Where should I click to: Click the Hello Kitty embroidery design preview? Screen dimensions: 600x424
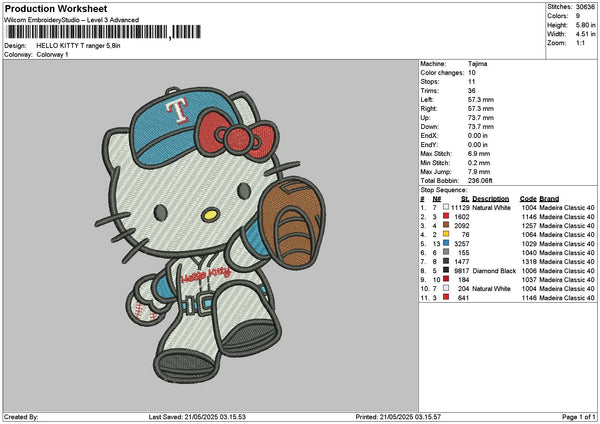(210, 235)
